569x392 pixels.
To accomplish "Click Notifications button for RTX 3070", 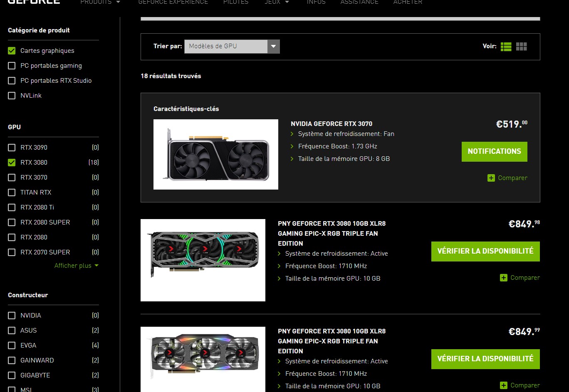I will click(494, 152).
